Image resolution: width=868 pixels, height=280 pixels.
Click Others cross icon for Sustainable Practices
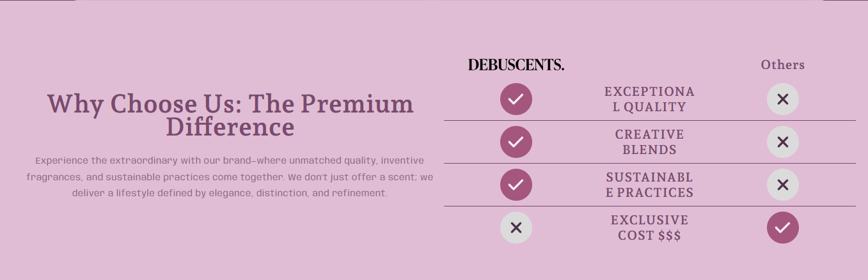click(x=782, y=185)
